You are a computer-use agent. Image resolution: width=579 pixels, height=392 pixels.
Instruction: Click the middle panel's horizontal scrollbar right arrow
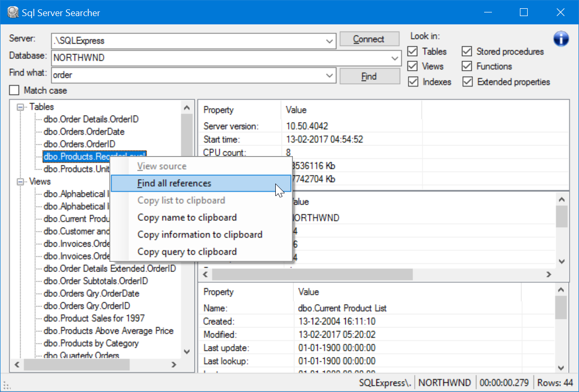(549, 274)
